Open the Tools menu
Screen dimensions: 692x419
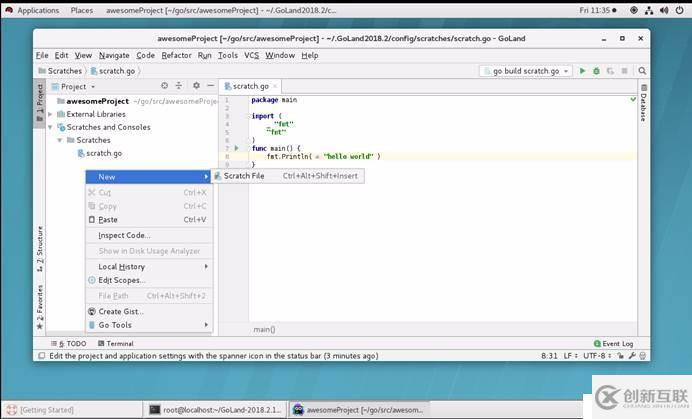(228, 55)
